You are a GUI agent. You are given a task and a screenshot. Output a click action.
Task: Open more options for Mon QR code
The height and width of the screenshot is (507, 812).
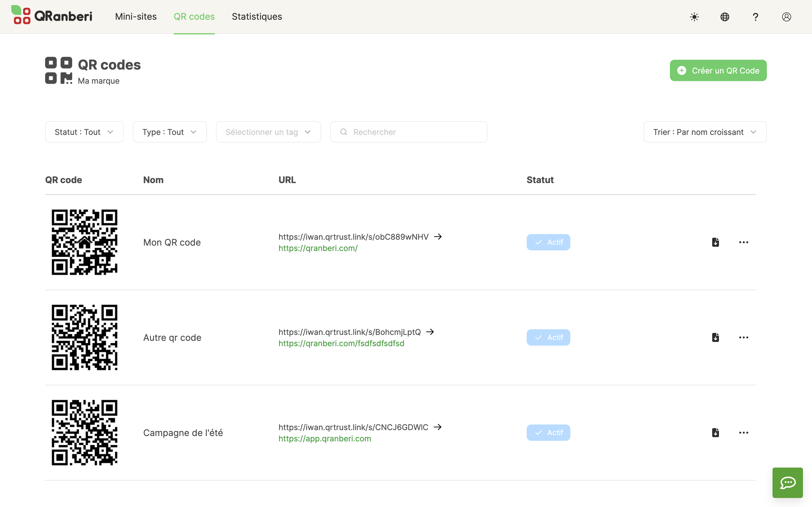(x=743, y=242)
